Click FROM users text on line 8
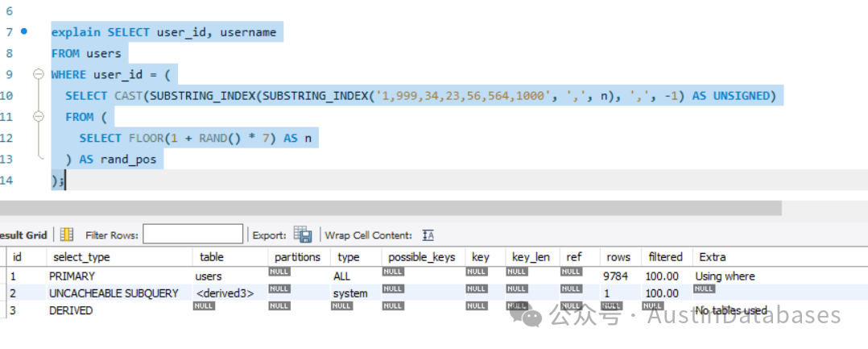The image size is (868, 349). (x=86, y=53)
